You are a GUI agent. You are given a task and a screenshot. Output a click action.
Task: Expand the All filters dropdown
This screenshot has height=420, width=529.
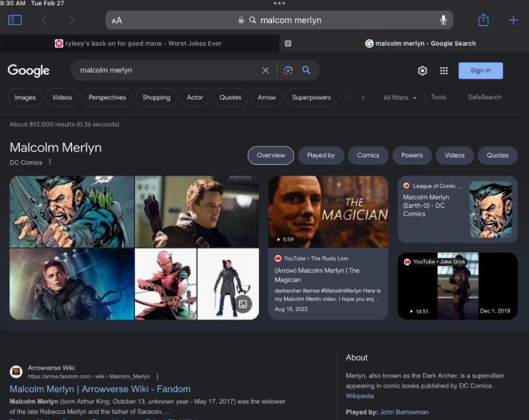click(400, 98)
